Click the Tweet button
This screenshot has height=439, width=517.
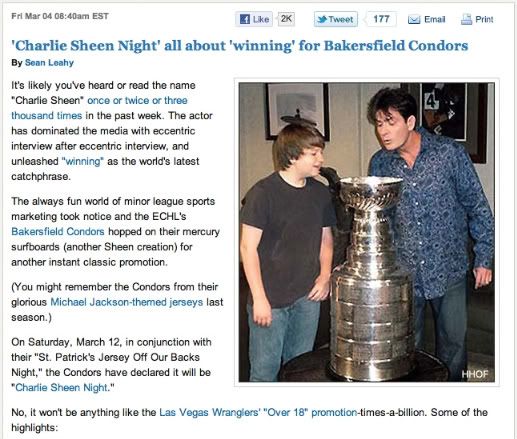[336, 19]
